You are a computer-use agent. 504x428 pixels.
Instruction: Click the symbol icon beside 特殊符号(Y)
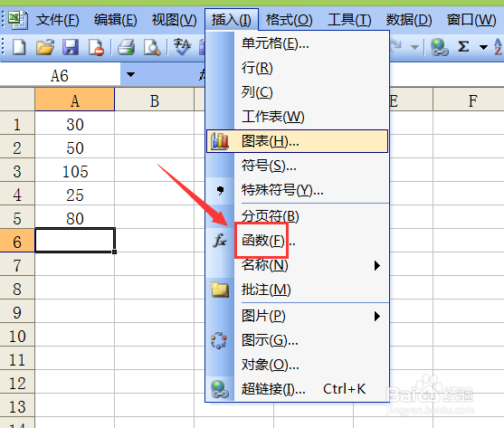pos(220,191)
